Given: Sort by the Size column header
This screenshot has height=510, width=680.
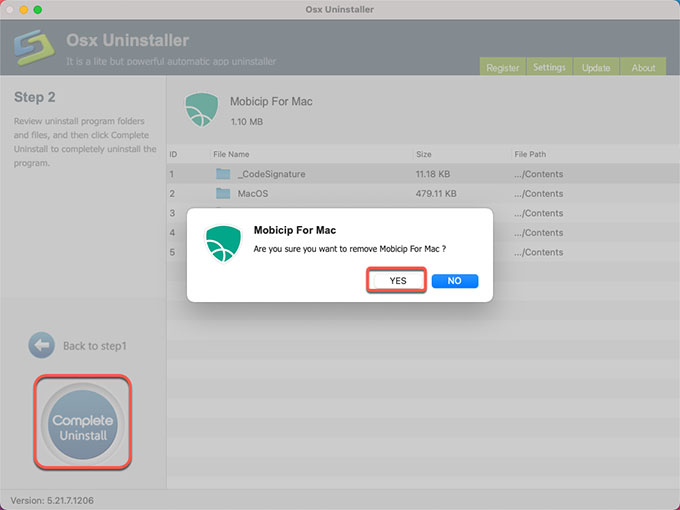Looking at the screenshot, I should (x=423, y=154).
